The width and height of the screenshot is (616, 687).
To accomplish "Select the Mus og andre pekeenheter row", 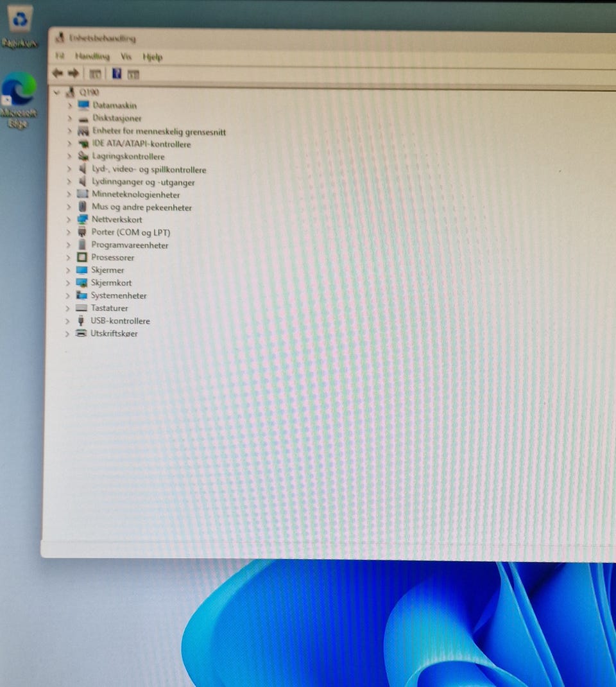I will [x=141, y=207].
